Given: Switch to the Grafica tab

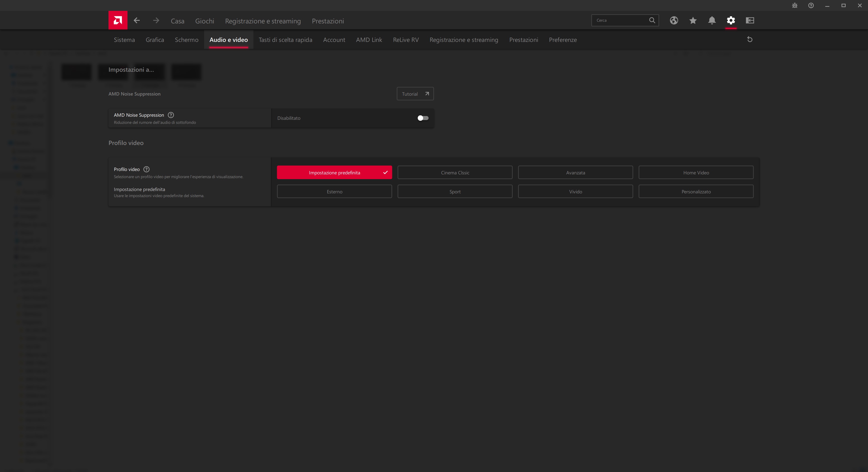Looking at the screenshot, I should point(155,40).
